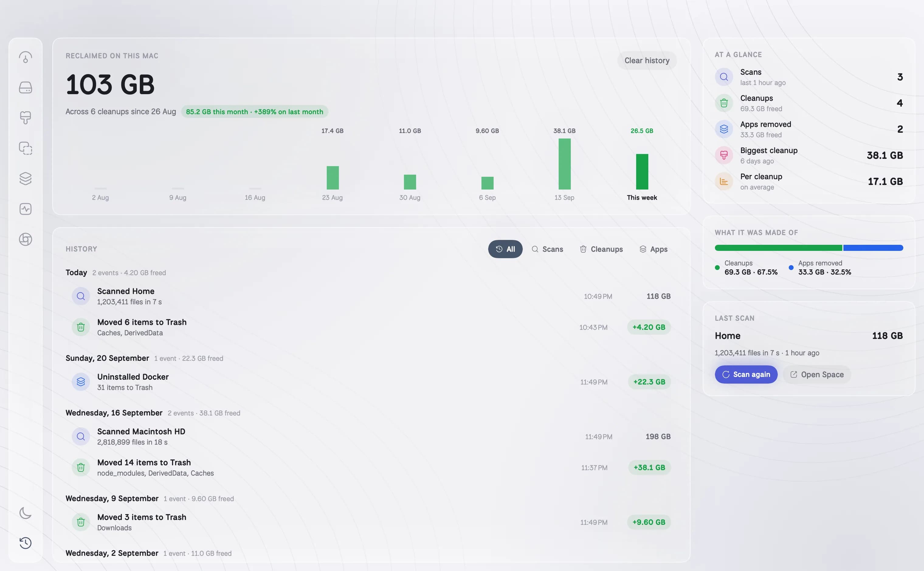Open the history clock icon in sidebar

point(25,543)
